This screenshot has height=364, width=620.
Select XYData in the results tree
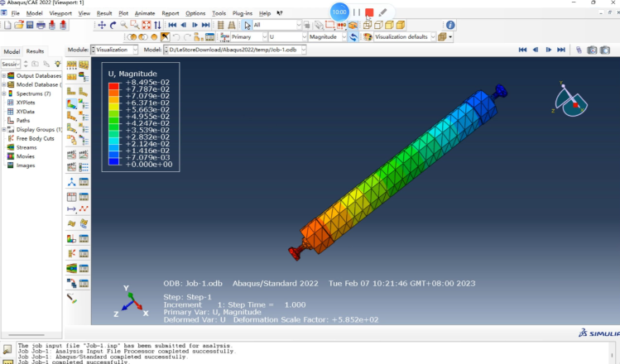(25, 111)
